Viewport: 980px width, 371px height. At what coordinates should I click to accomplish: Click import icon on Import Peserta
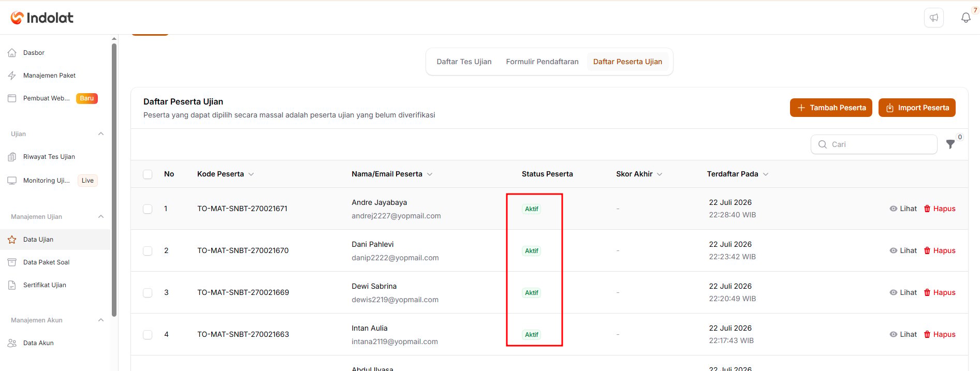pyautogui.click(x=890, y=108)
